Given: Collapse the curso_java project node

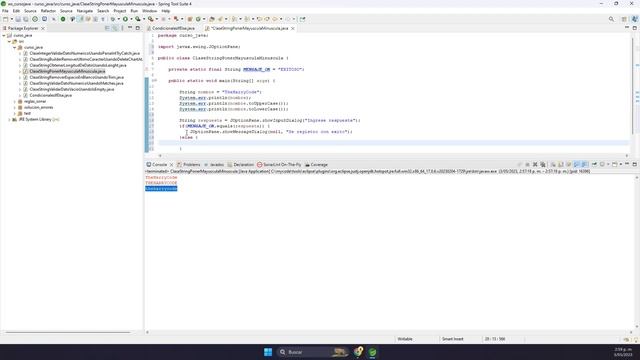Looking at the screenshot, I should coord(4,36).
